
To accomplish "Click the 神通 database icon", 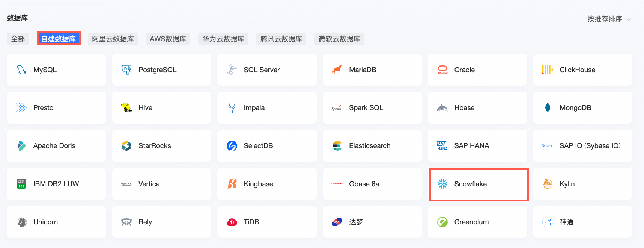I will 548,222.
